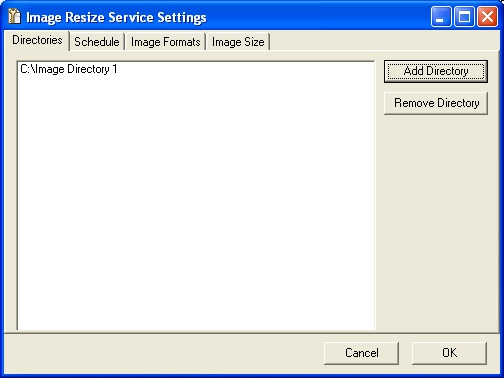Close the settings window with the red X

pos(488,16)
